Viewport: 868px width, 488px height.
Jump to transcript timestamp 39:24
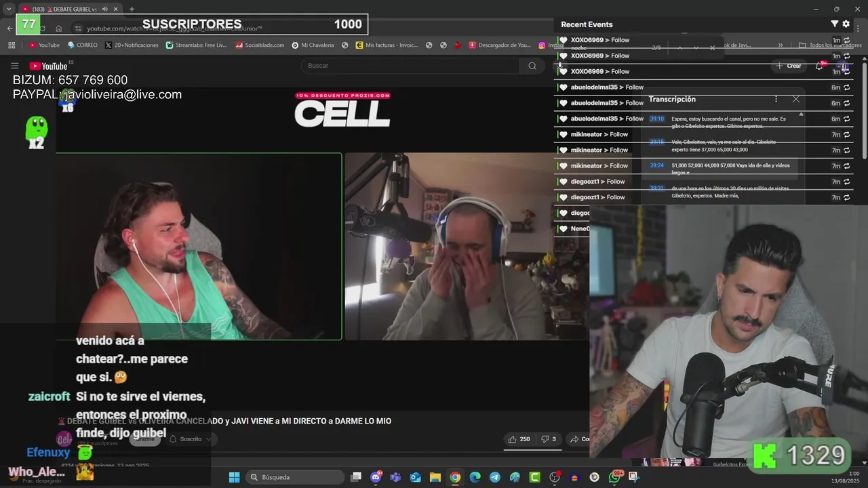pos(656,165)
